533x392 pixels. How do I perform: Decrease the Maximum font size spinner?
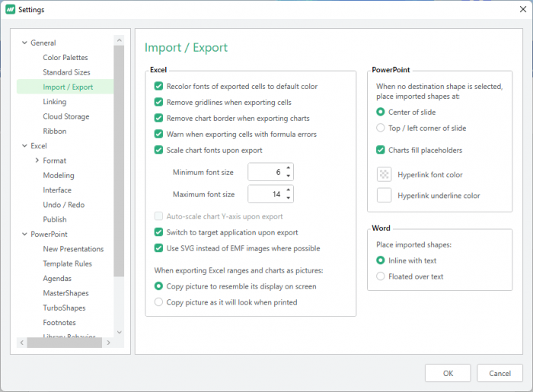point(289,199)
